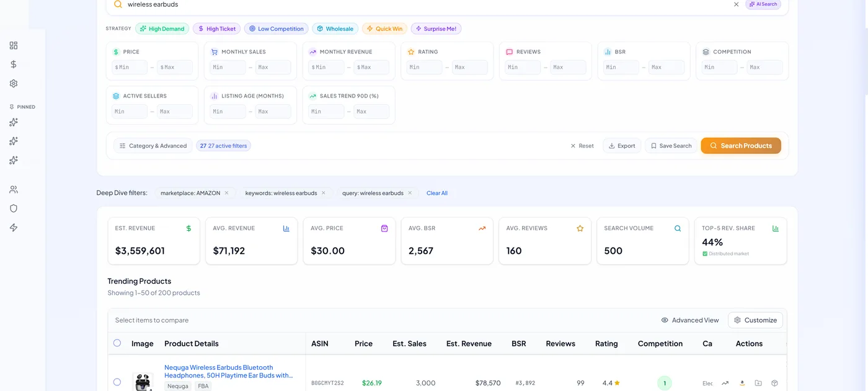Viewport: 868px width, 391px height.
Task: Check the select-all circle in table header
Action: [117, 343]
